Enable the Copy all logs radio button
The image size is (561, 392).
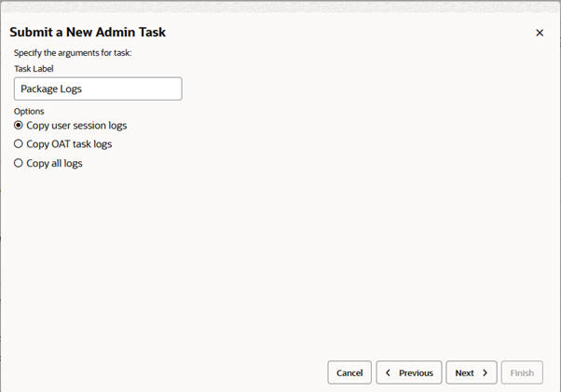(19, 163)
